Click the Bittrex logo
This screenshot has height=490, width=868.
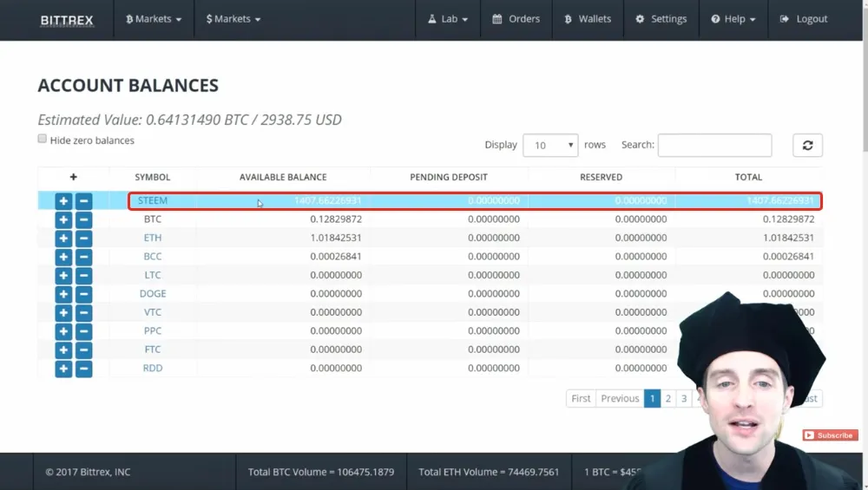tap(67, 20)
